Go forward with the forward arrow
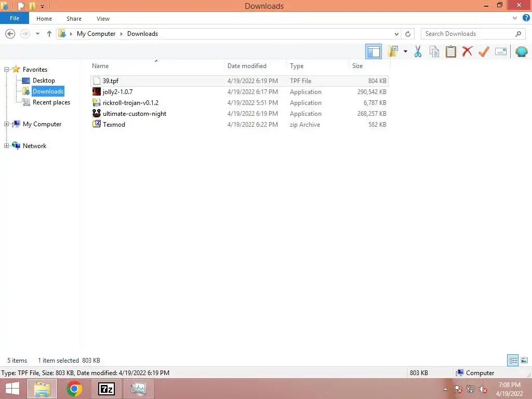 [x=25, y=34]
